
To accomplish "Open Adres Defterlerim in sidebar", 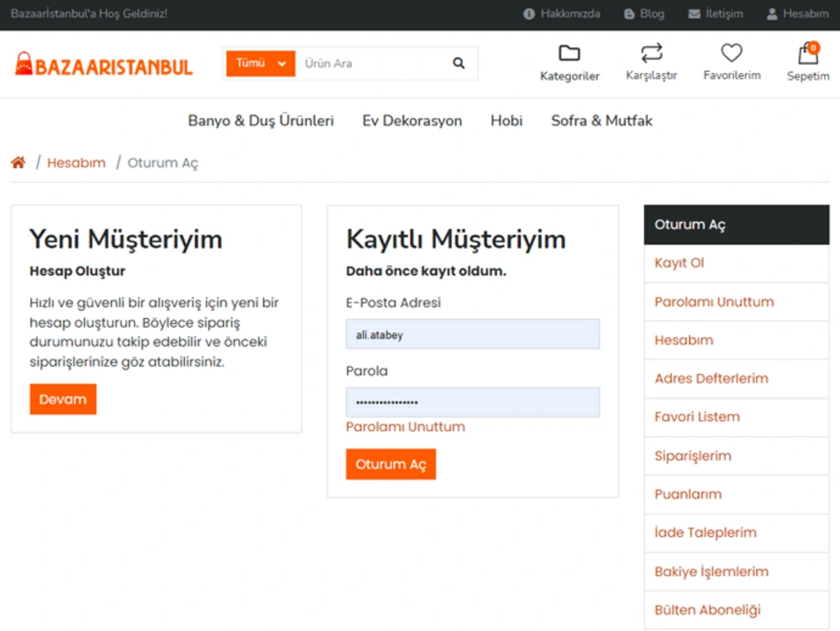I will 736,379.
